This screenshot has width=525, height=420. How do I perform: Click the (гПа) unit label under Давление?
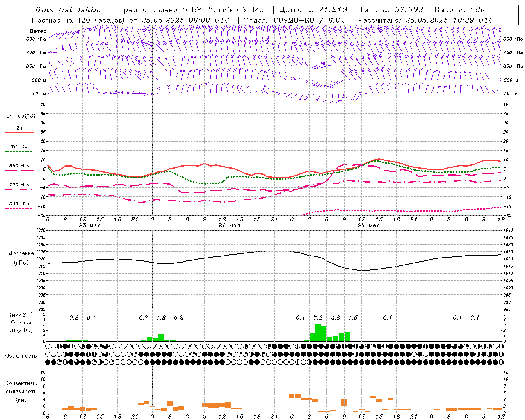click(x=21, y=262)
